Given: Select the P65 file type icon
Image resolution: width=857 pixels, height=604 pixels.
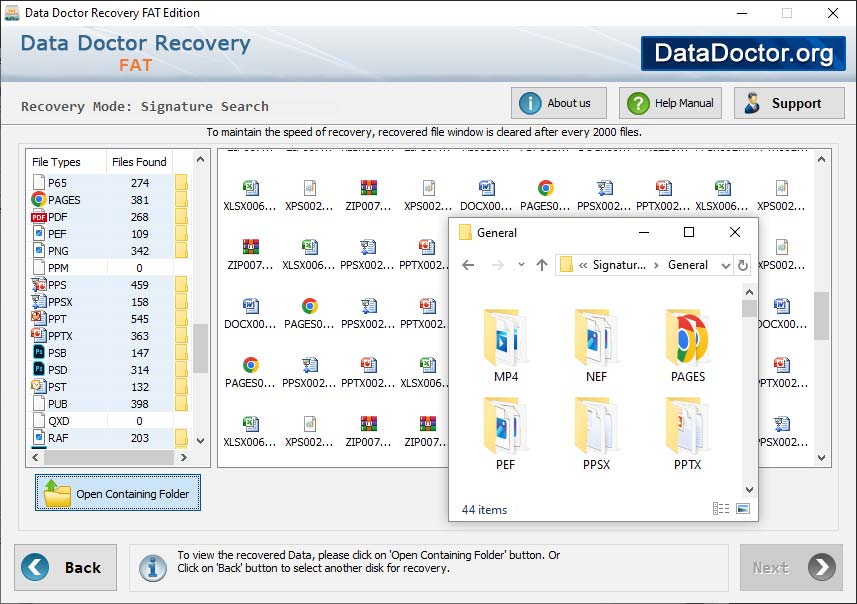Looking at the screenshot, I should coord(38,183).
